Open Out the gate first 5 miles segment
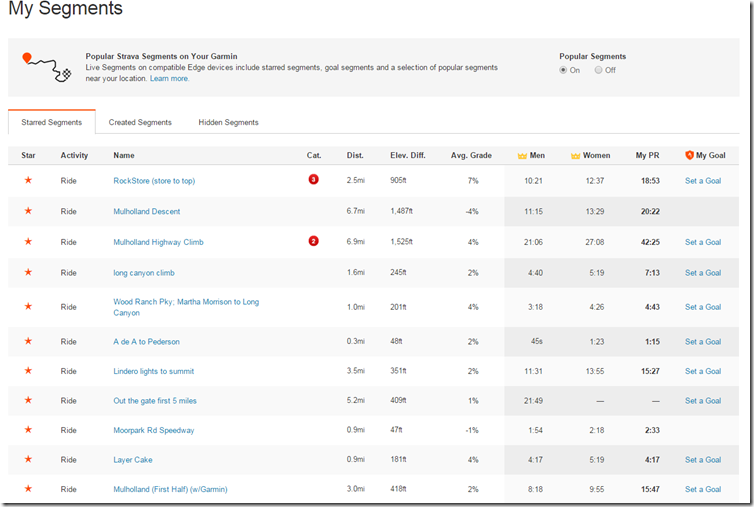Viewport: 754px width, 507px height. tap(155, 401)
